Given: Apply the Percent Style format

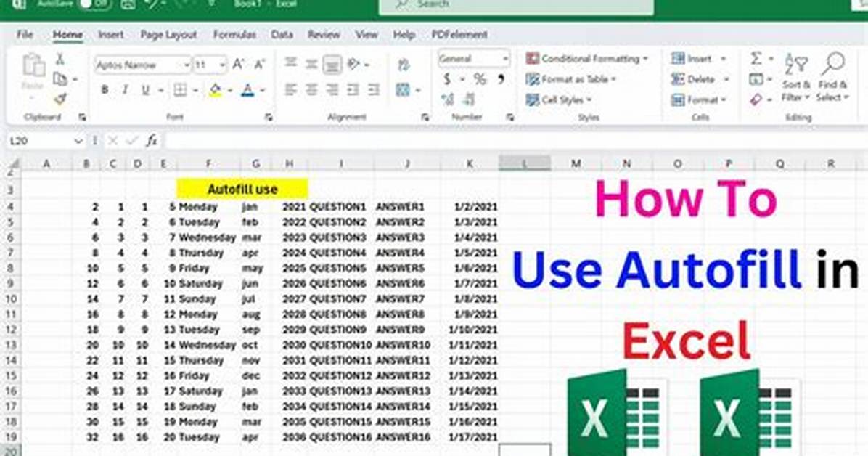Looking at the screenshot, I should point(480,79).
